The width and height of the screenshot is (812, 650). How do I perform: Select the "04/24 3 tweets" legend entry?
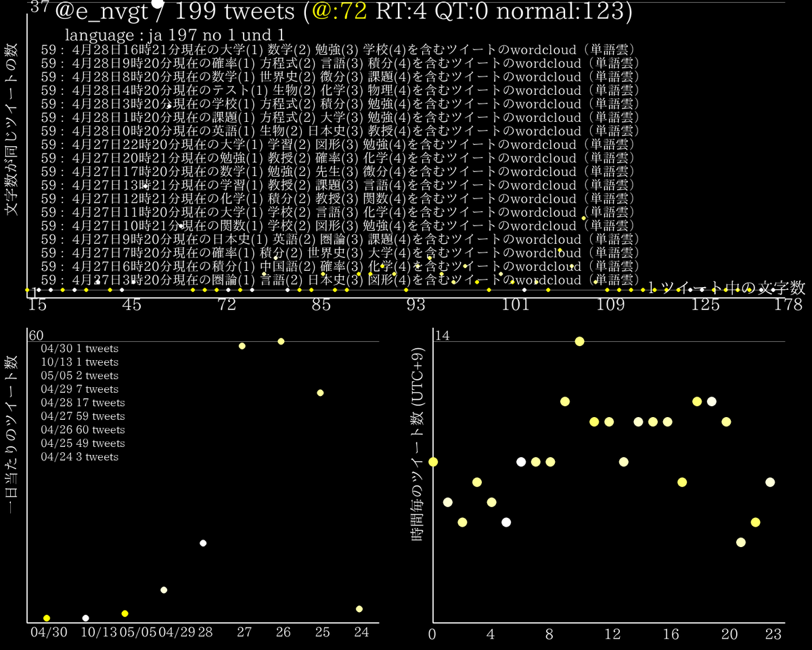click(78, 456)
